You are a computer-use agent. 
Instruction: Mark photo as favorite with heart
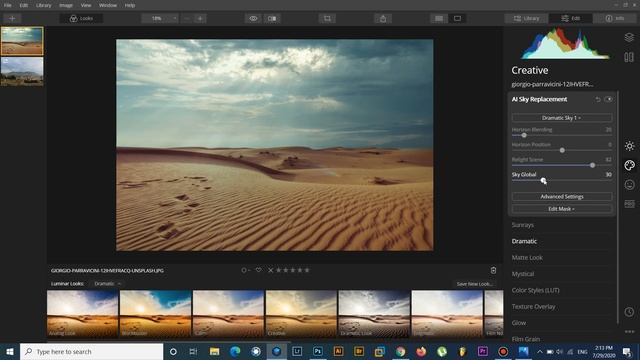click(258, 270)
